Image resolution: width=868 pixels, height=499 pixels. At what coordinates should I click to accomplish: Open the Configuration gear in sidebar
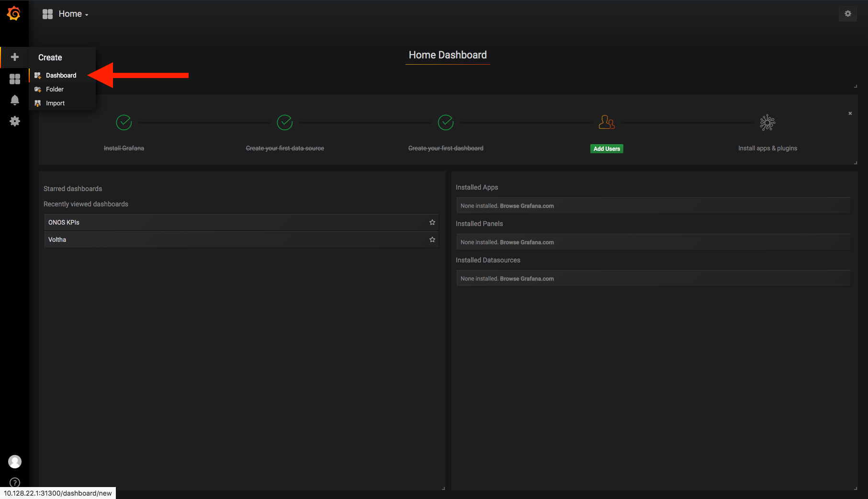[x=15, y=121]
